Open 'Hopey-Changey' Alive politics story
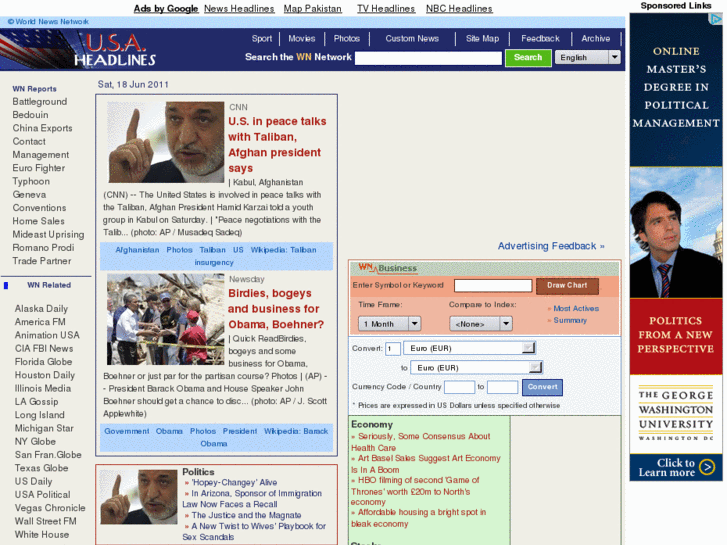727x545 pixels. (234, 482)
